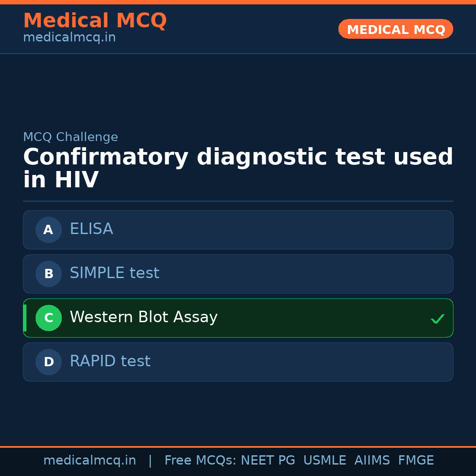Select the SIMPLE test answer

pyautogui.click(x=115, y=273)
